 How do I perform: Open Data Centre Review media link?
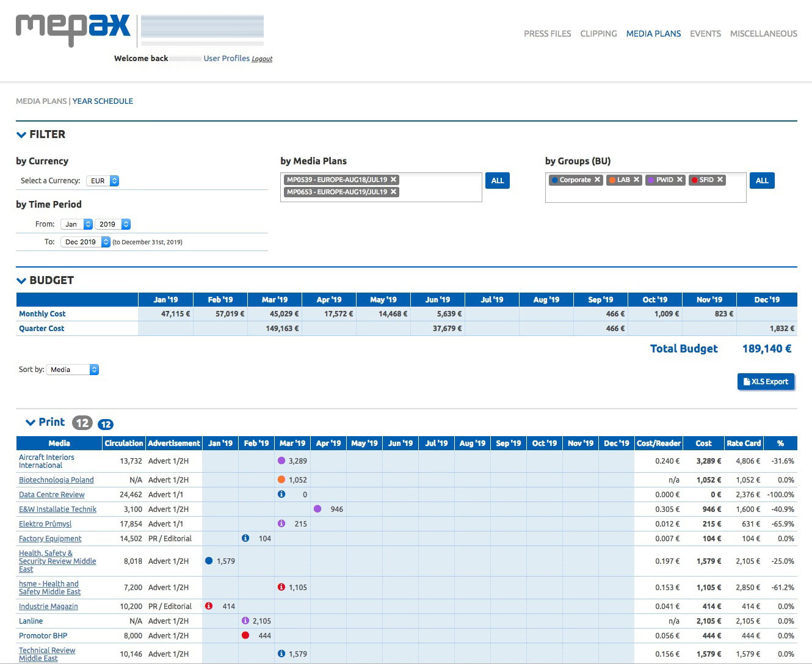(x=52, y=495)
